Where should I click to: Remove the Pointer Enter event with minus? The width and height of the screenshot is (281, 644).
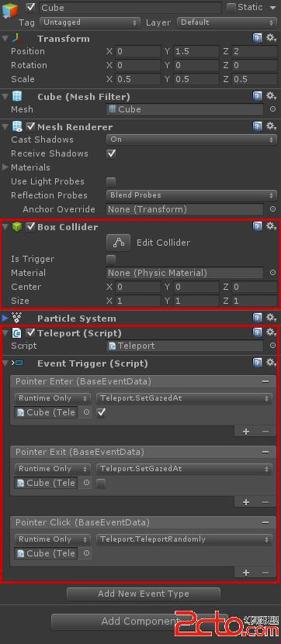tap(265, 381)
